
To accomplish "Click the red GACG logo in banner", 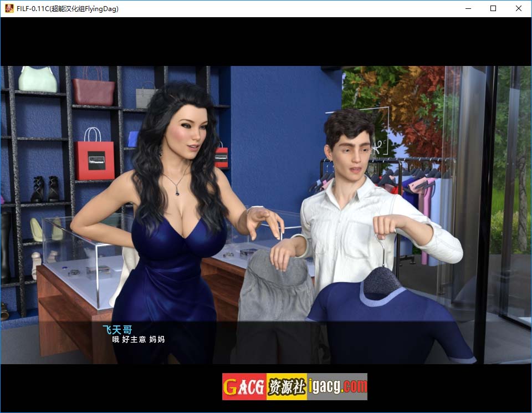I will tap(244, 386).
